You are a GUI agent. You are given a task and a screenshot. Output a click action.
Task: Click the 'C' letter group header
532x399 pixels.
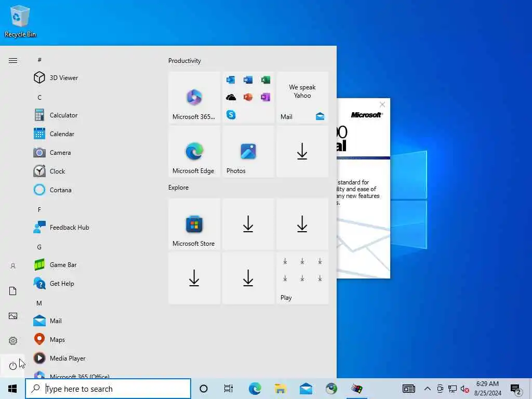(39, 97)
